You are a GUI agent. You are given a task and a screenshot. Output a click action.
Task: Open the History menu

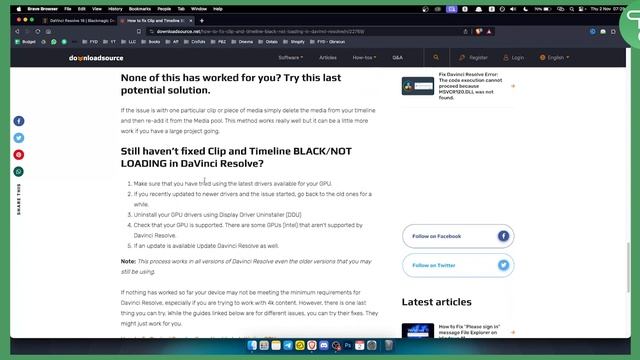click(115, 9)
